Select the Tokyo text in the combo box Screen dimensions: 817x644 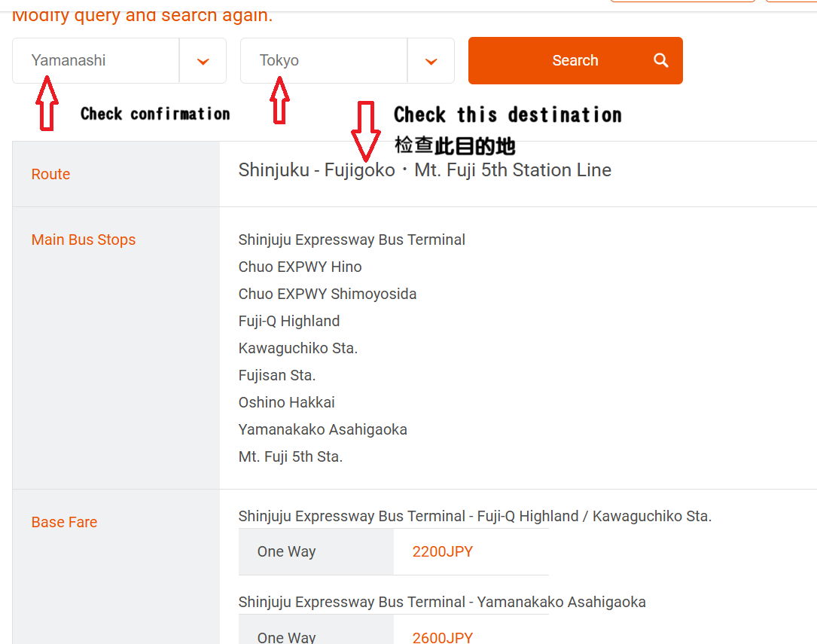(279, 60)
